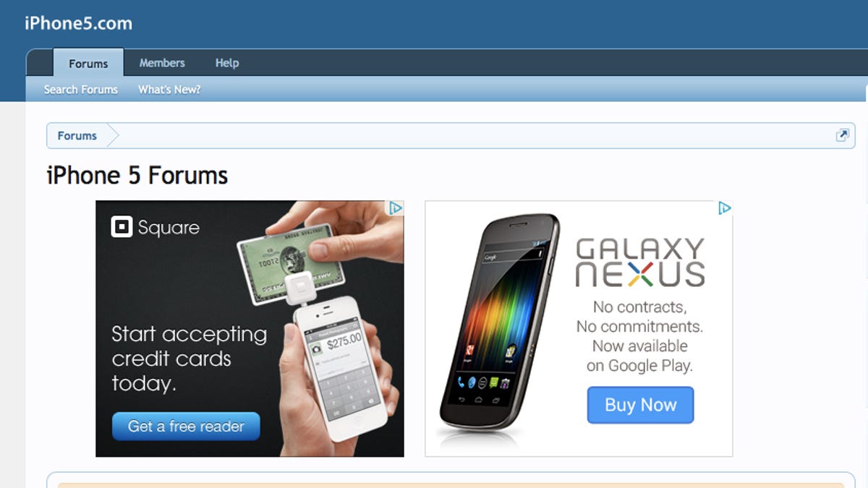868x488 pixels.
Task: Open the Members tab
Action: point(162,63)
